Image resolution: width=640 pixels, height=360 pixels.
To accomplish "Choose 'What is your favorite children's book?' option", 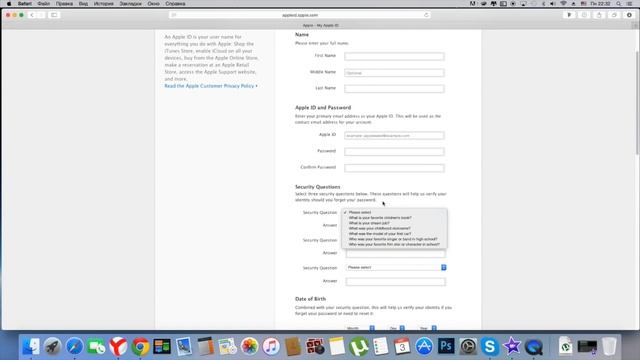I will 394,218.
